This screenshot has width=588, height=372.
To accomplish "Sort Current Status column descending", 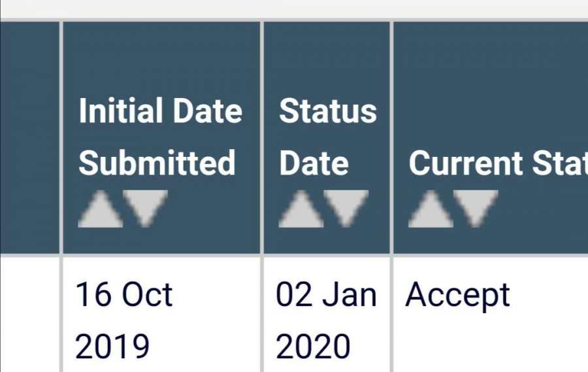I will click(476, 209).
